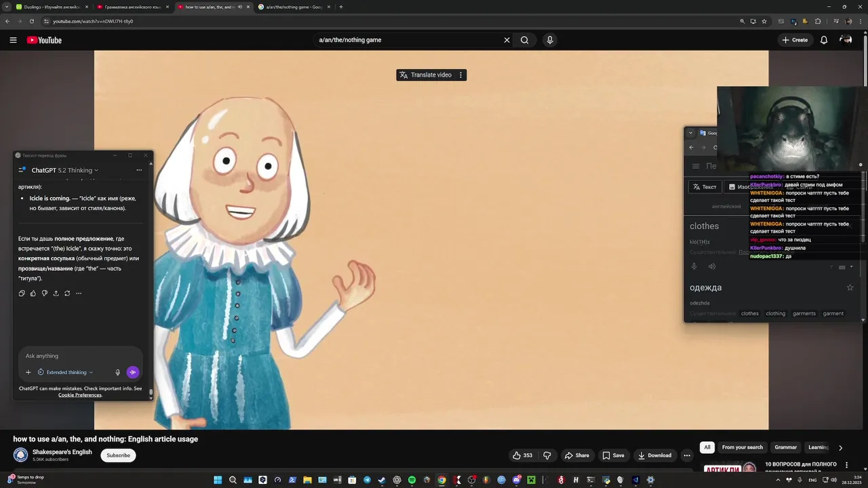Viewport: 868px width, 488px height.
Task: Show hidden system tray icons chevron
Action: [x=778, y=480]
